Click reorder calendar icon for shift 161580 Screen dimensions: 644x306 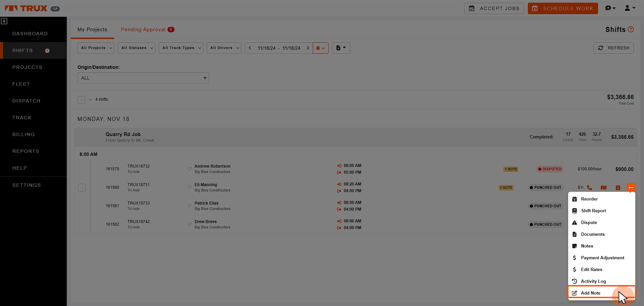(618, 187)
